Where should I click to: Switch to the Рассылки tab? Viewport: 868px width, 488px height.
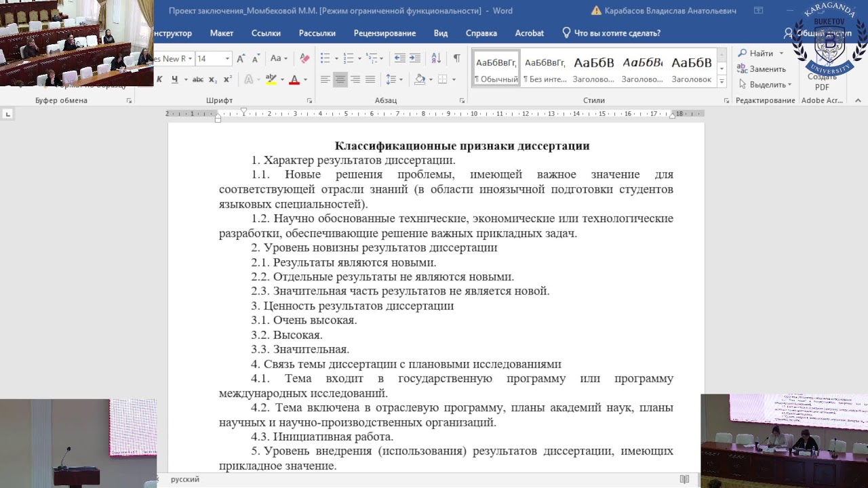coord(317,33)
